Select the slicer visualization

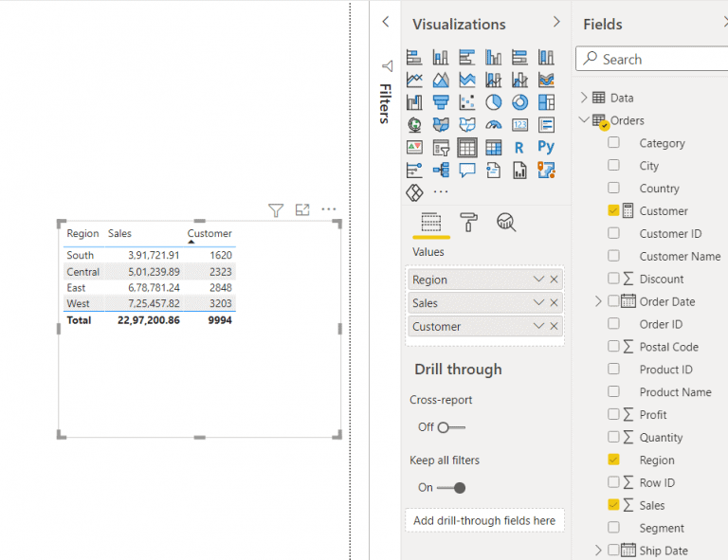tap(441, 148)
